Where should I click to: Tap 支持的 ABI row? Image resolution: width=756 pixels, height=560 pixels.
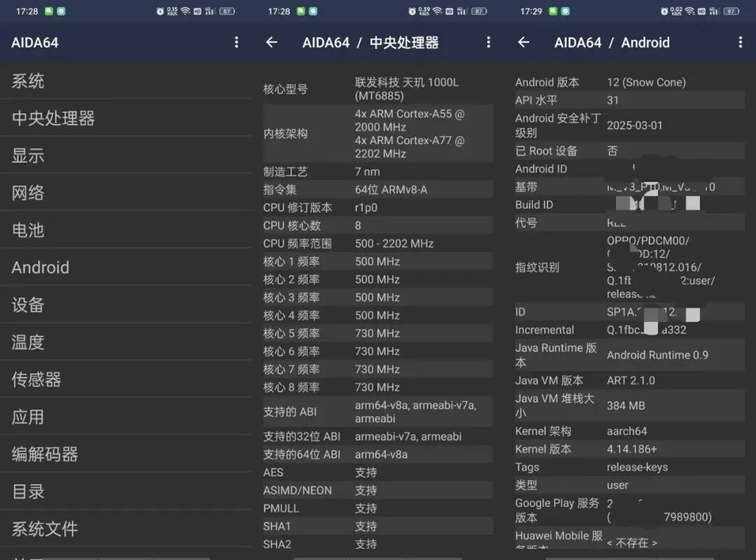(x=378, y=412)
